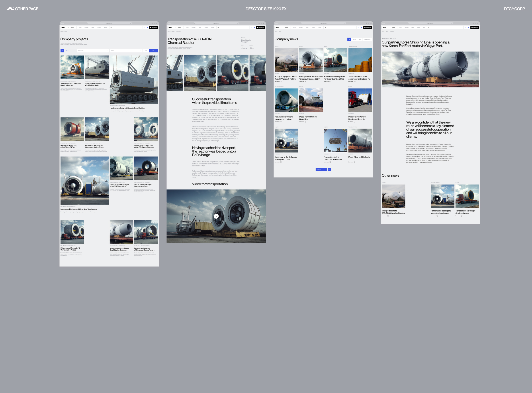Screen dimensions: 532x393
Task: Click the chat icon on Company news page
Action: 362,28
